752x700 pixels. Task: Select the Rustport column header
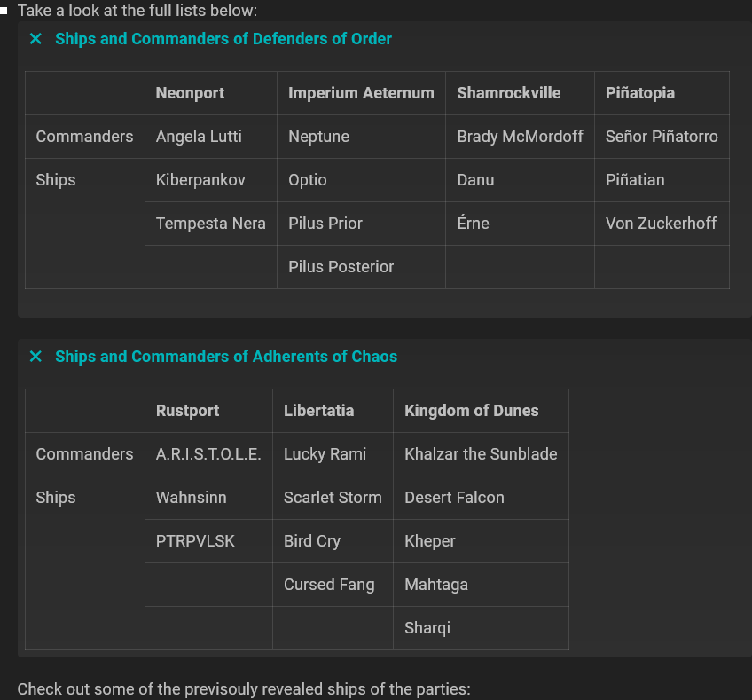[x=187, y=410]
